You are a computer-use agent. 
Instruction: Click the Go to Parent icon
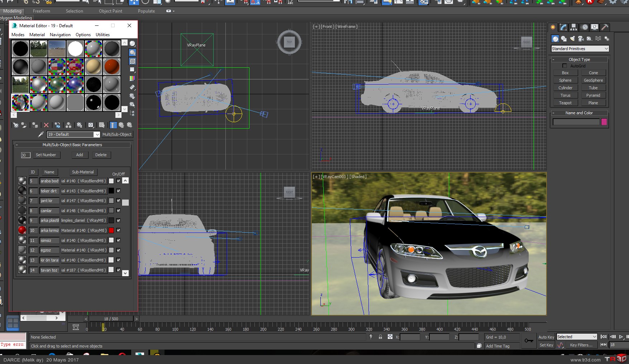click(121, 125)
